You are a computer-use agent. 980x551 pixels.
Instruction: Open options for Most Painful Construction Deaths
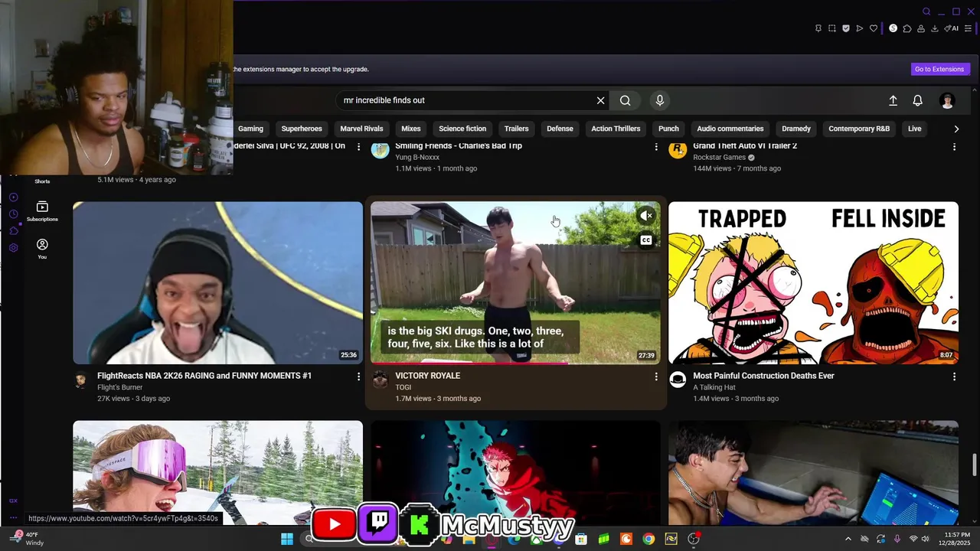pos(954,377)
